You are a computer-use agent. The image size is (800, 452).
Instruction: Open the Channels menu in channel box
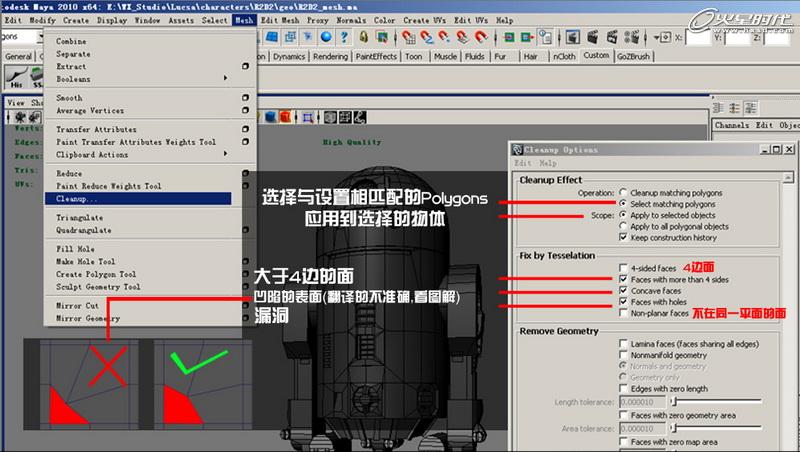[x=732, y=125]
